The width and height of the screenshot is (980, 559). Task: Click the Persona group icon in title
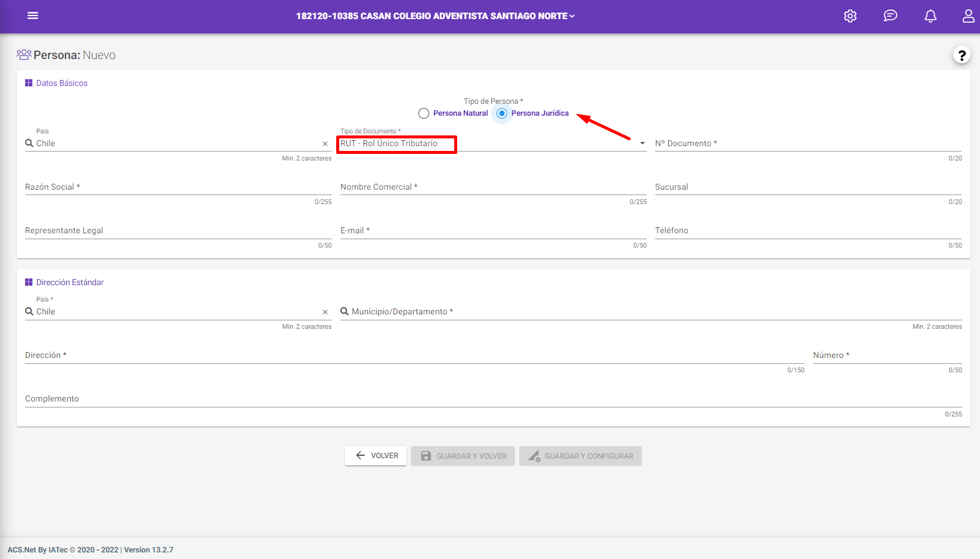24,55
